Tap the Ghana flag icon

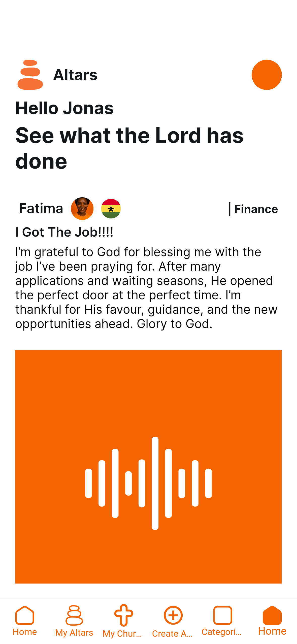click(x=111, y=209)
